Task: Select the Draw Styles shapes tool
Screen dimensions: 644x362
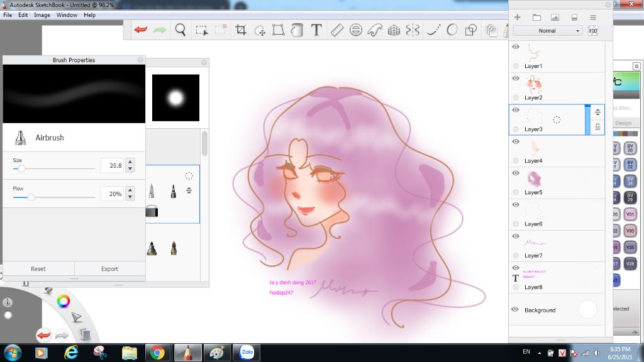Action: pyautogui.click(x=470, y=30)
